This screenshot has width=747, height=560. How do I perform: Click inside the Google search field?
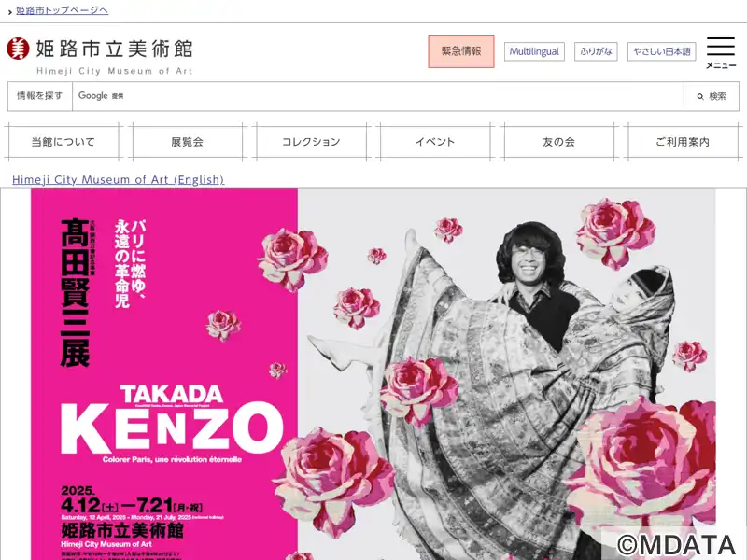click(x=378, y=96)
